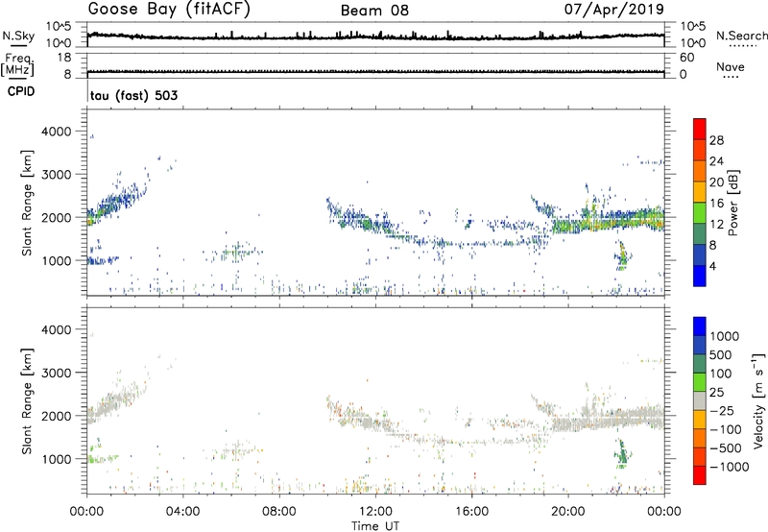Click the "Power [dB]" colorbar title
Viewport: 768px width, 532px height.
point(732,203)
